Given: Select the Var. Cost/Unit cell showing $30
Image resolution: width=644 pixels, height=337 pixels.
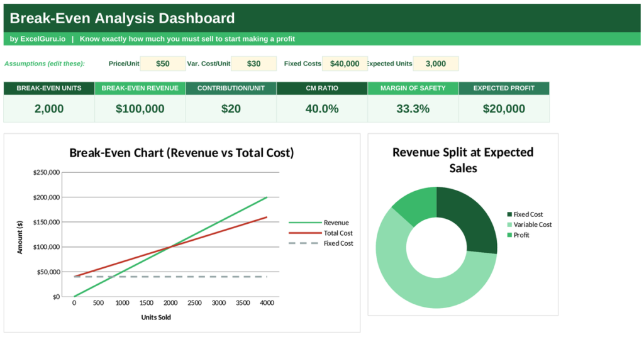Looking at the screenshot, I should 254,64.
